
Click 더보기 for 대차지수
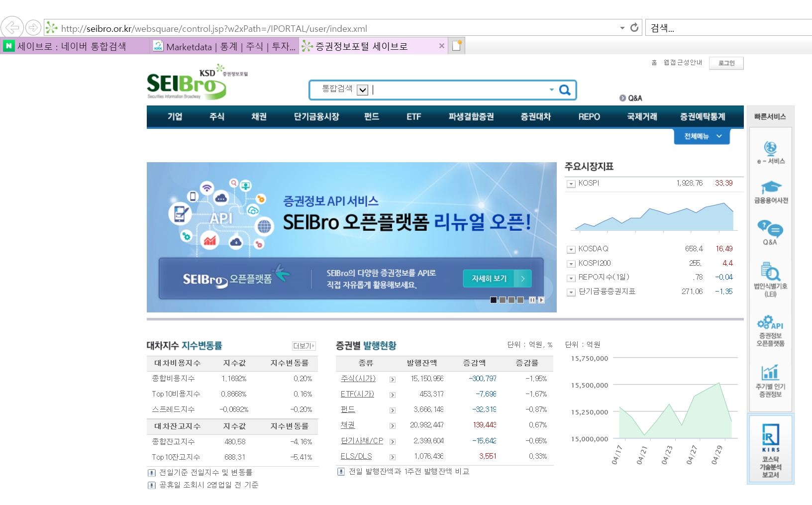click(x=304, y=346)
